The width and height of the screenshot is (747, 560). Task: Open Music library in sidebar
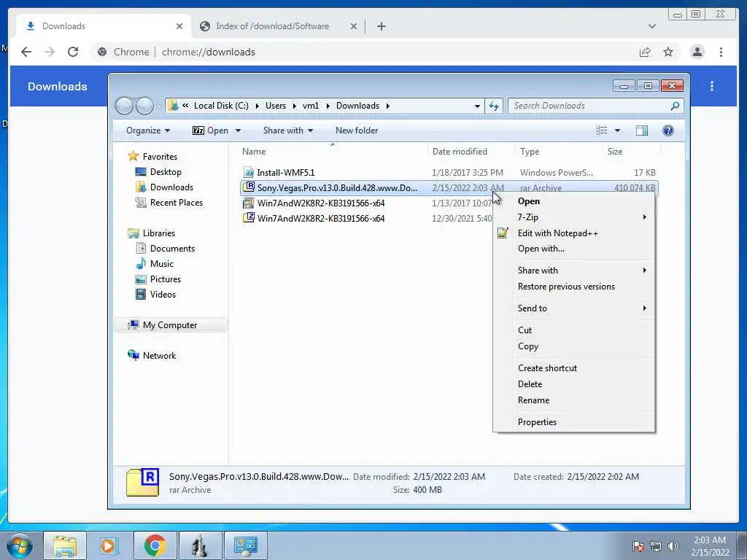[161, 264]
